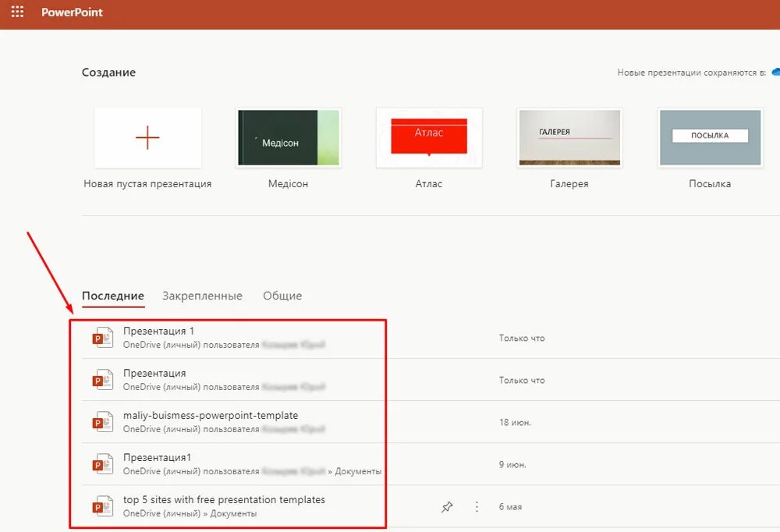
Task: Click the Только что time for Презентация 1
Action: [x=522, y=338]
